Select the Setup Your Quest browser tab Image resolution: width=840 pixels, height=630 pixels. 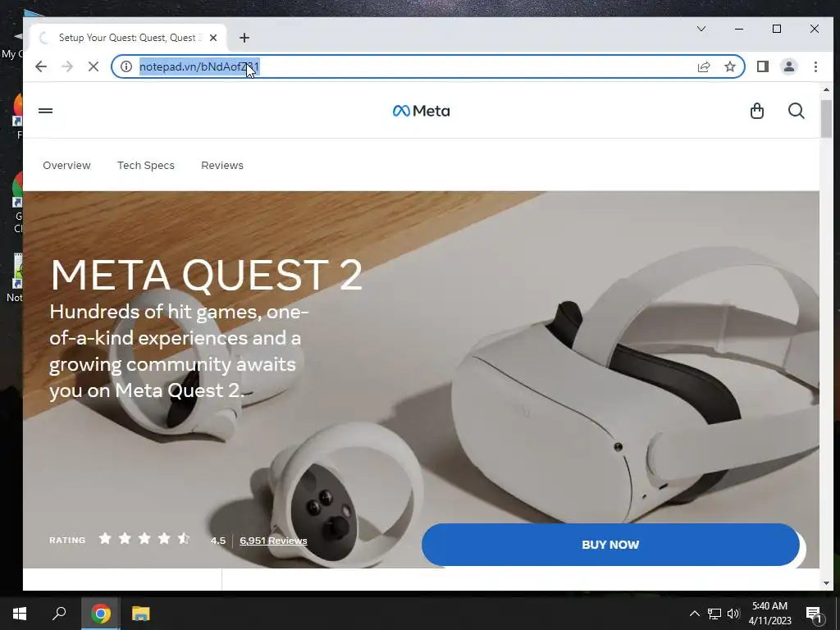click(129, 38)
